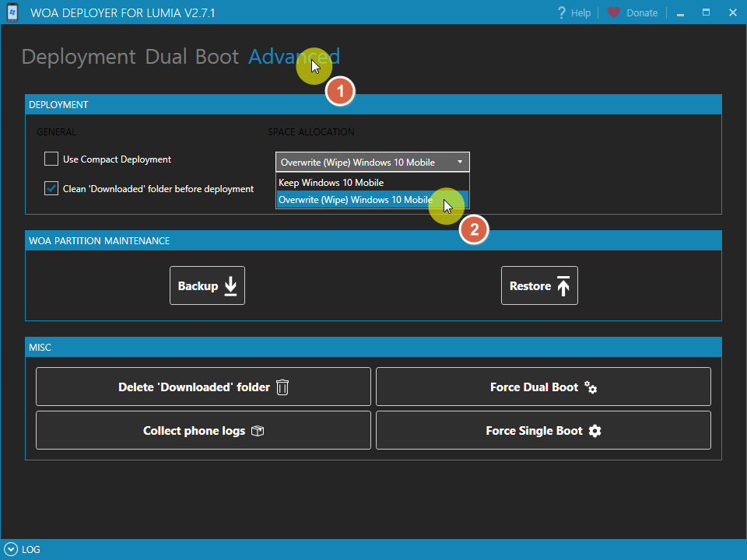747x560 pixels.
Task: Click the package icon on Collect phone logs
Action: [x=258, y=431]
